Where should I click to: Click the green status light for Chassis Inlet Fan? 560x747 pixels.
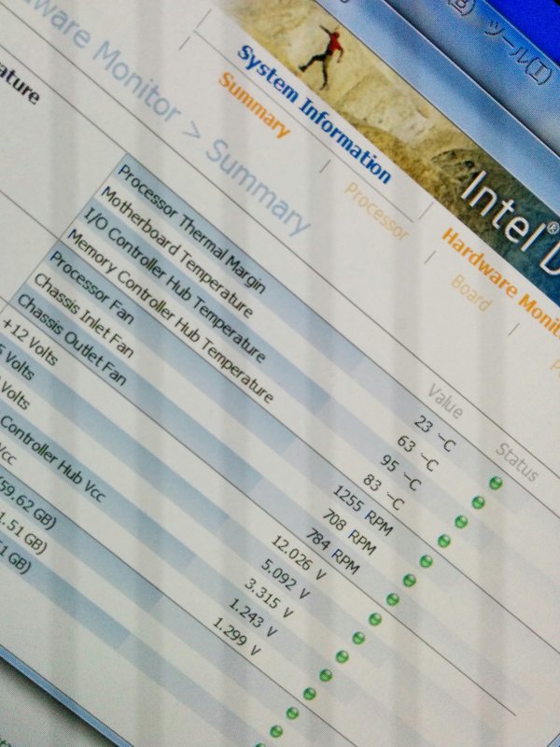tap(410, 580)
